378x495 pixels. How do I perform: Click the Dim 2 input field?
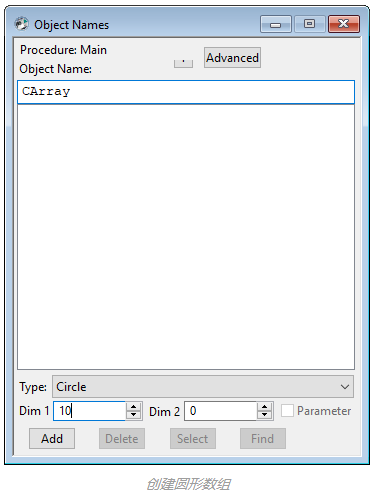coord(220,411)
